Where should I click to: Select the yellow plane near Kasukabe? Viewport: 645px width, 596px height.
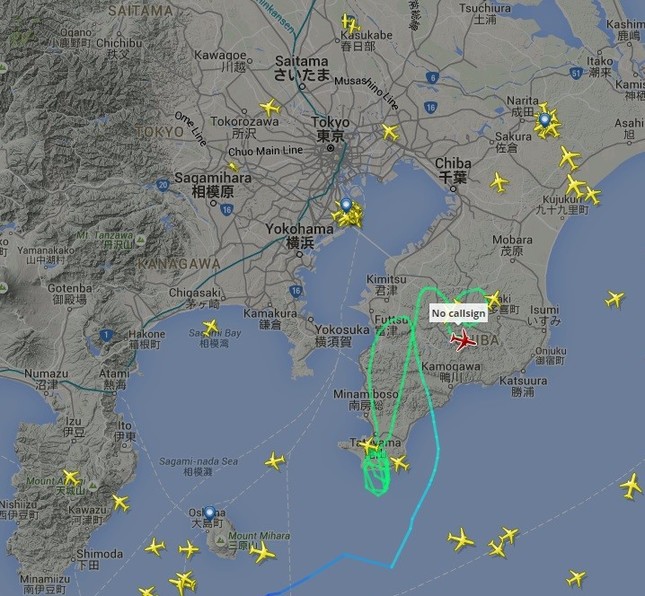(x=350, y=24)
